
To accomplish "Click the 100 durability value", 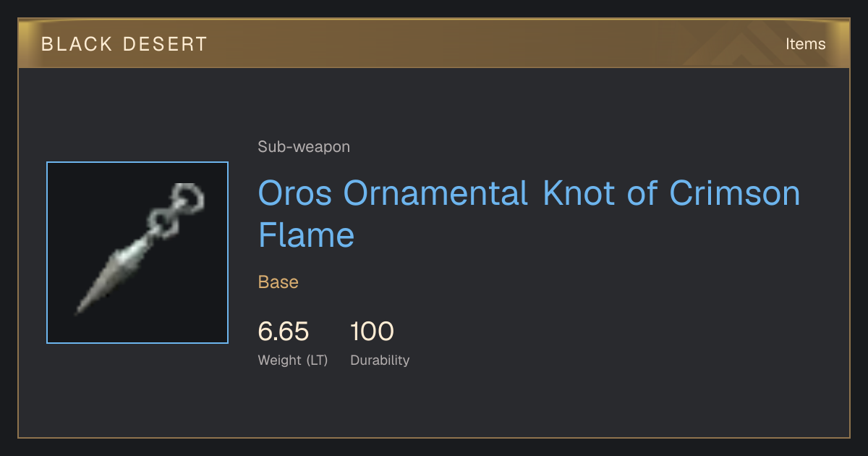I will 372,332.
